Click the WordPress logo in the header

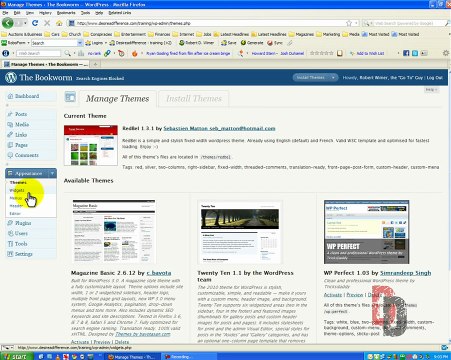(11, 78)
